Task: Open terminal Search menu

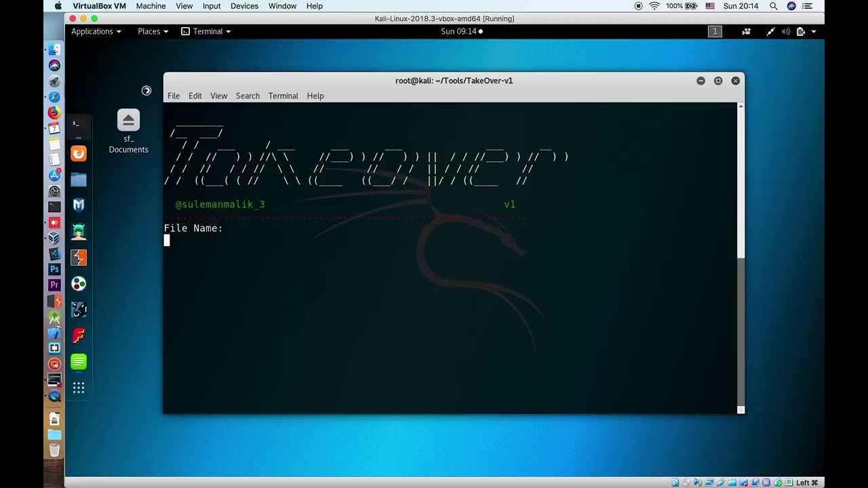Action: (x=248, y=96)
